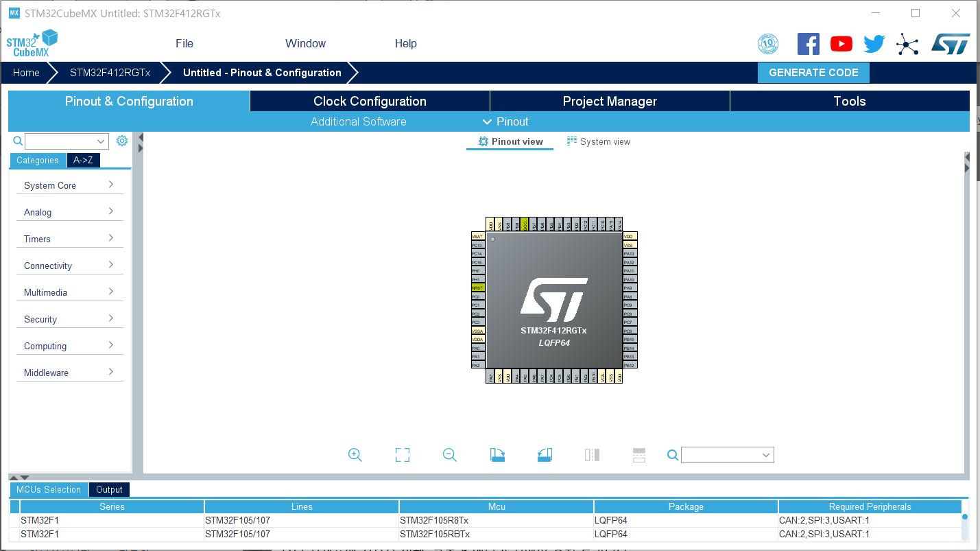The height and width of the screenshot is (551, 980).
Task: Click the STM32F412RGTx breadcrumb
Action: click(x=110, y=73)
